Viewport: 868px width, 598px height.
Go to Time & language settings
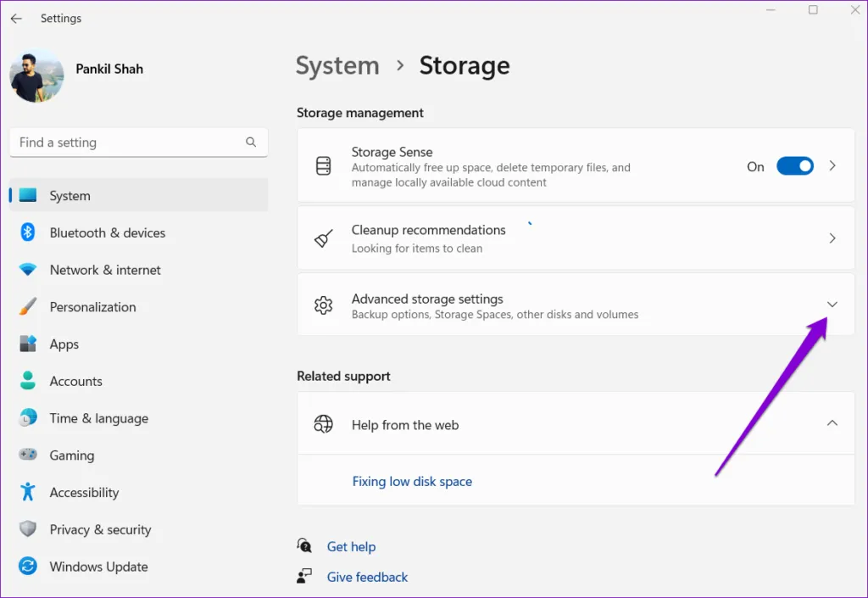point(98,418)
